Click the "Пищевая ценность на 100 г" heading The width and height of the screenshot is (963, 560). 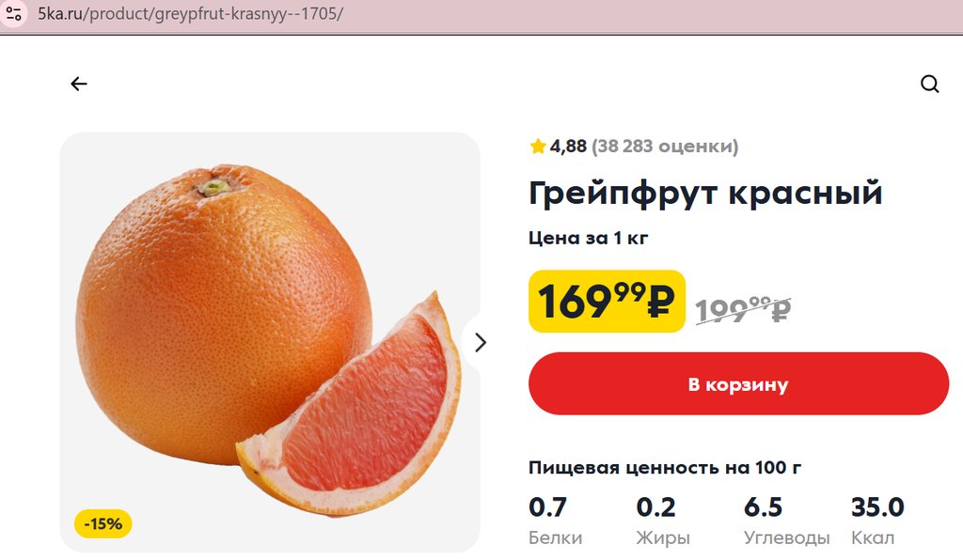click(664, 467)
